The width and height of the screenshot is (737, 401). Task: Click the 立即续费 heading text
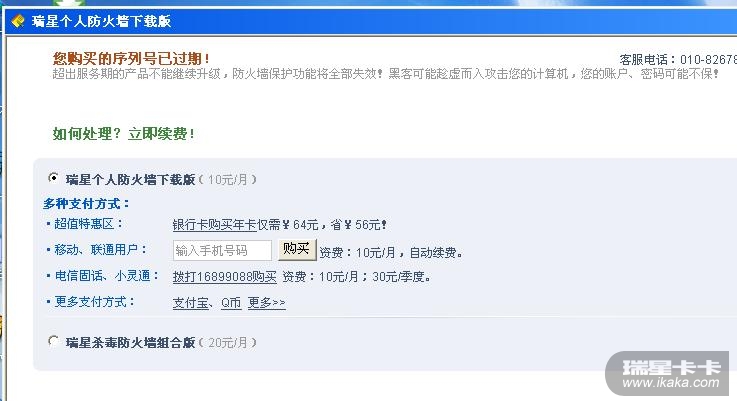click(x=161, y=134)
